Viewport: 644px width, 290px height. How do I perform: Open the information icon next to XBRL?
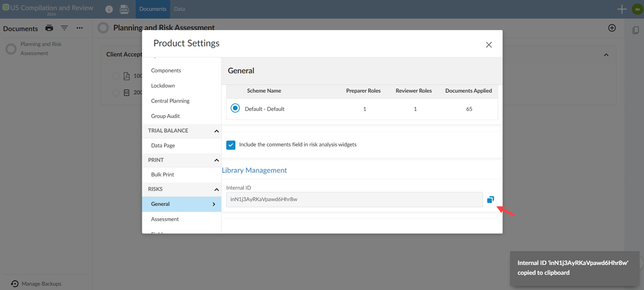pyautogui.click(x=109, y=9)
